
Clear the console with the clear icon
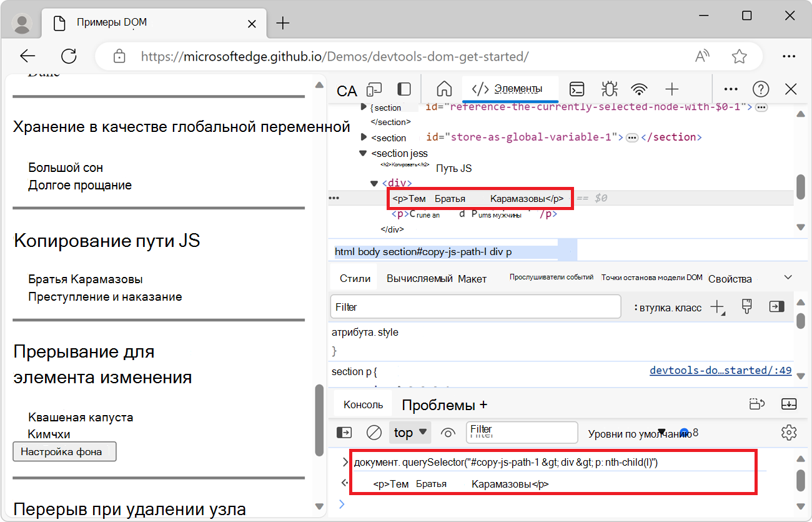click(x=374, y=432)
